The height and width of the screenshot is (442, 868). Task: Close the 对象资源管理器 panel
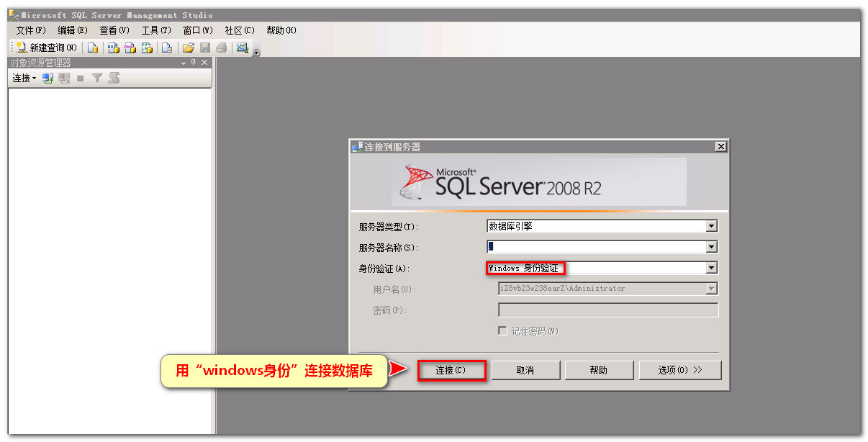204,63
